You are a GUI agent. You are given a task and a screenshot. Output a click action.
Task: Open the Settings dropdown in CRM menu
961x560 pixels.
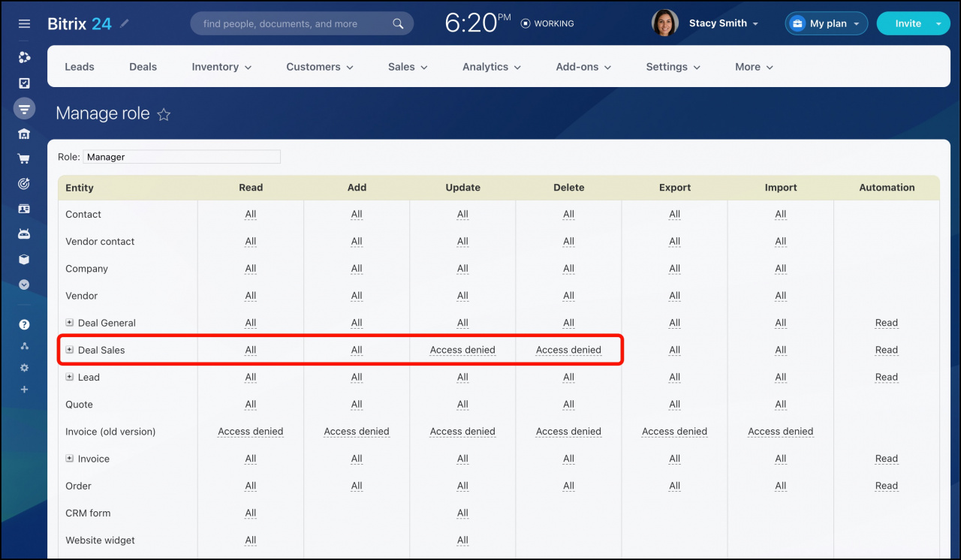(673, 67)
